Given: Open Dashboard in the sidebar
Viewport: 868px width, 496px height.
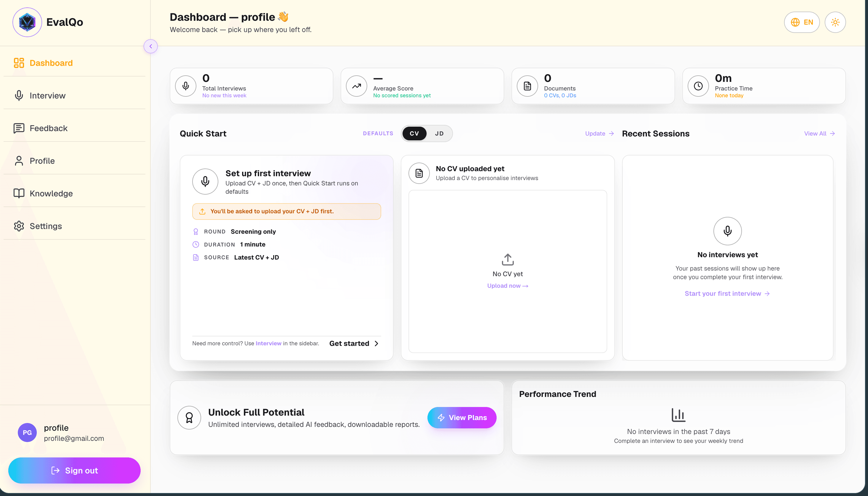Looking at the screenshot, I should (74, 63).
